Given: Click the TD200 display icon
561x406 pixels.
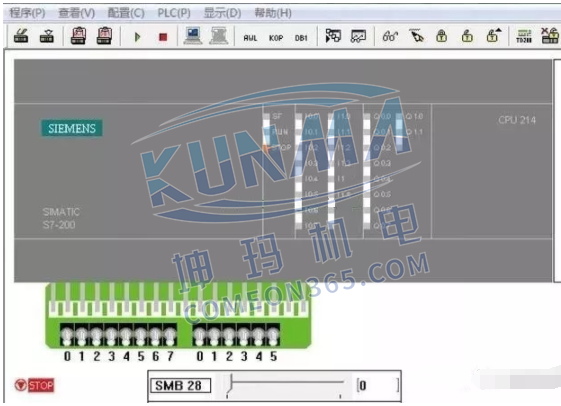Looking at the screenshot, I should (524, 36).
